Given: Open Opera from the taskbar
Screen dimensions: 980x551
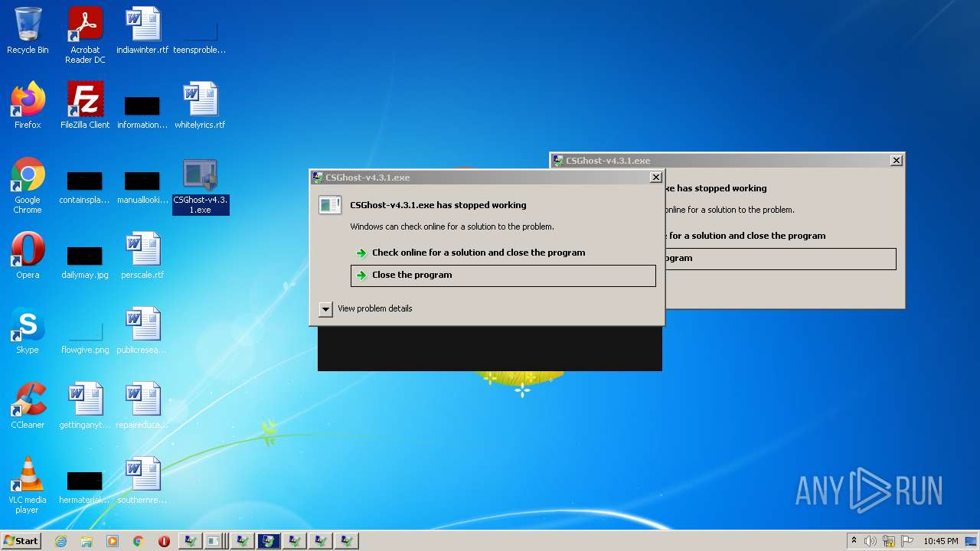Looking at the screenshot, I should (164, 541).
